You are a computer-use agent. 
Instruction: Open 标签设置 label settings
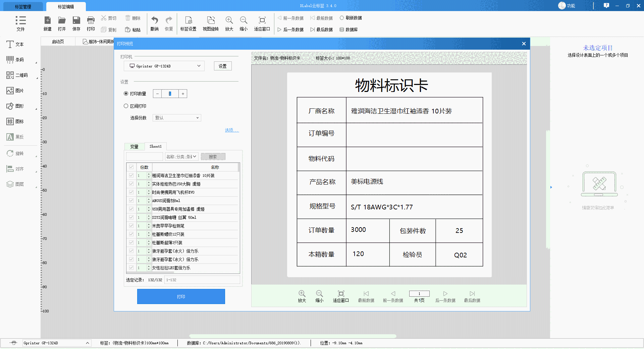[189, 23]
